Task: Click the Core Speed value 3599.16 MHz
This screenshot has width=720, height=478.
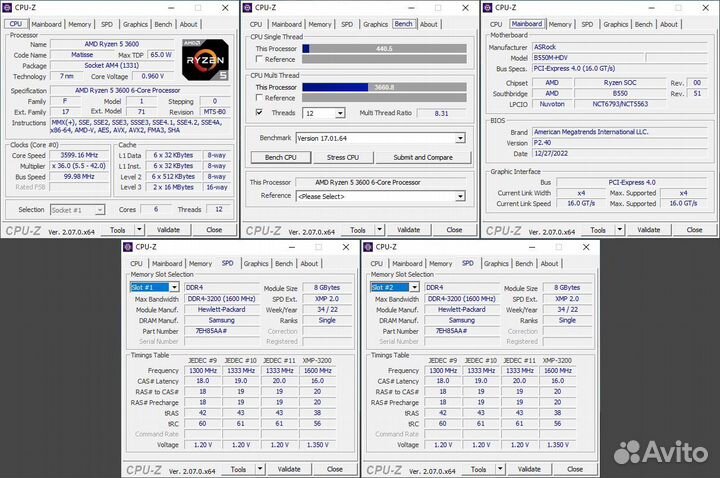Action: point(79,155)
